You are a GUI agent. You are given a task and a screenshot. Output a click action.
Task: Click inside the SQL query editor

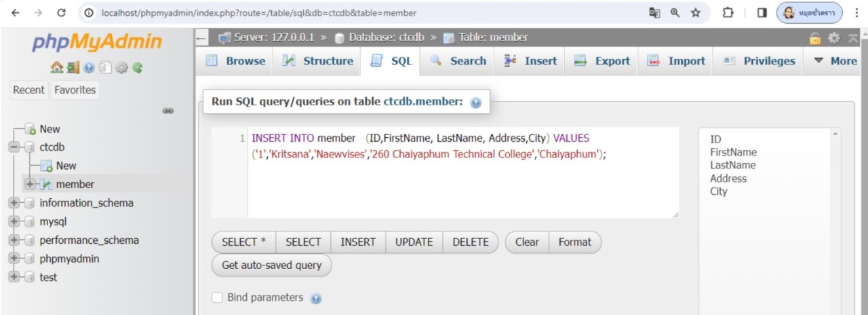pyautogui.click(x=461, y=183)
